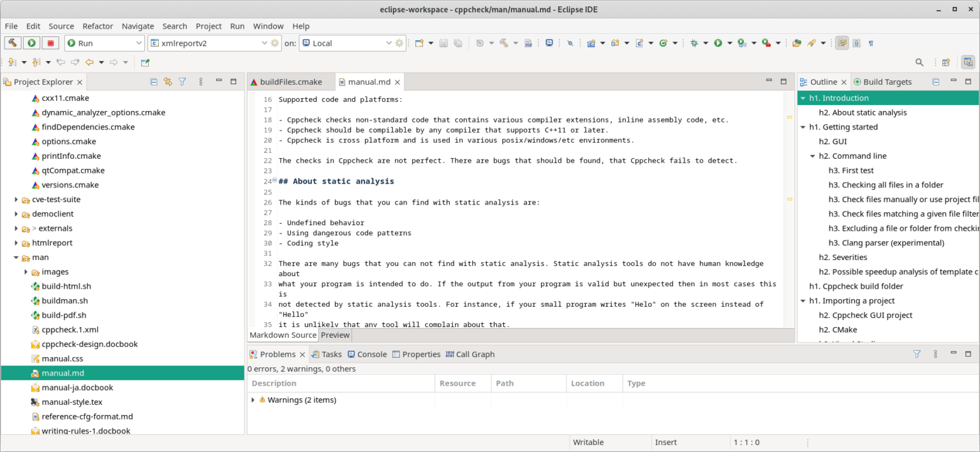This screenshot has height=452, width=980.
Task: Open the Run configuration dropdown
Action: coord(139,43)
